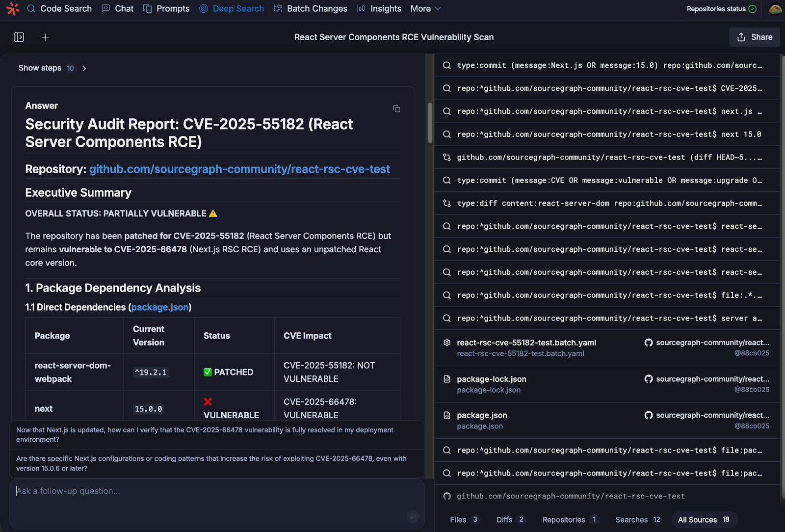Viewport: 785px width, 532px height.
Task: Select the All Sources 18 tab
Action: (x=704, y=520)
